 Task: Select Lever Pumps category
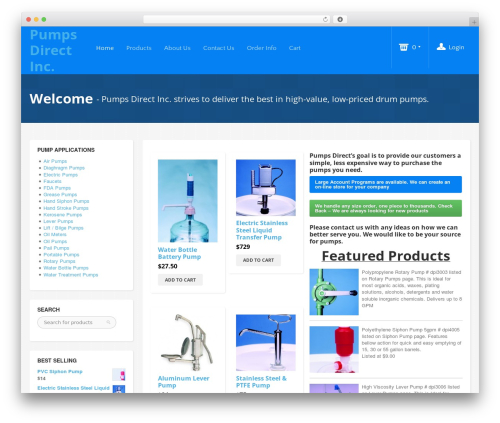(58, 221)
